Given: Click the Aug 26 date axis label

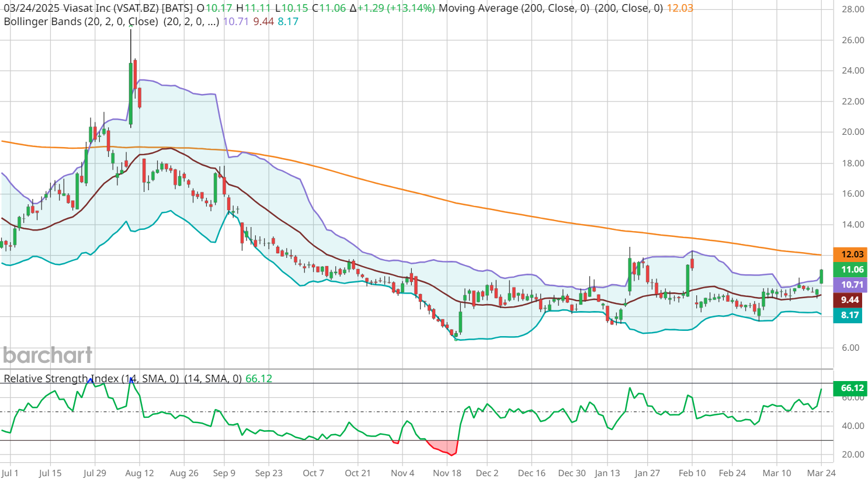Looking at the screenshot, I should [x=184, y=473].
